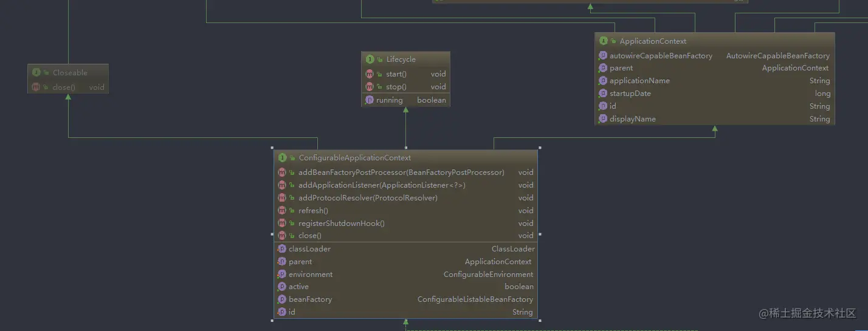Click the running property icon
This screenshot has width=868, height=331.
coord(370,100)
